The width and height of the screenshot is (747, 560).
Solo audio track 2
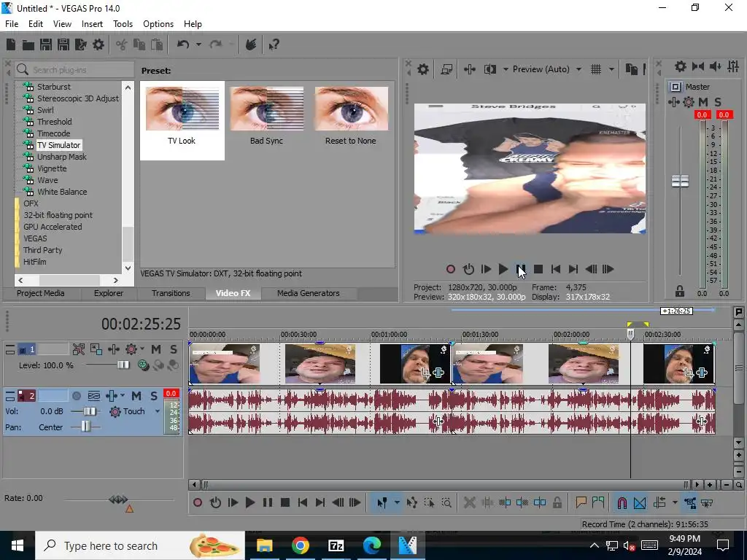(x=153, y=396)
